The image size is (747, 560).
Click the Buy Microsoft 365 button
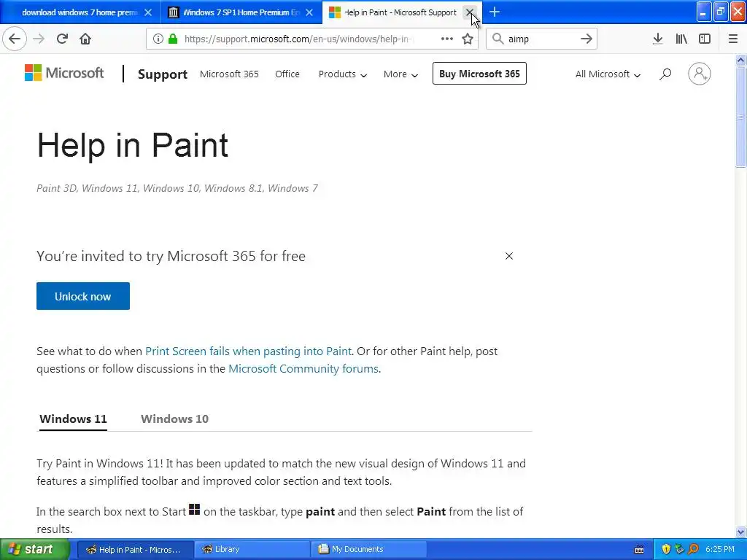pos(479,74)
